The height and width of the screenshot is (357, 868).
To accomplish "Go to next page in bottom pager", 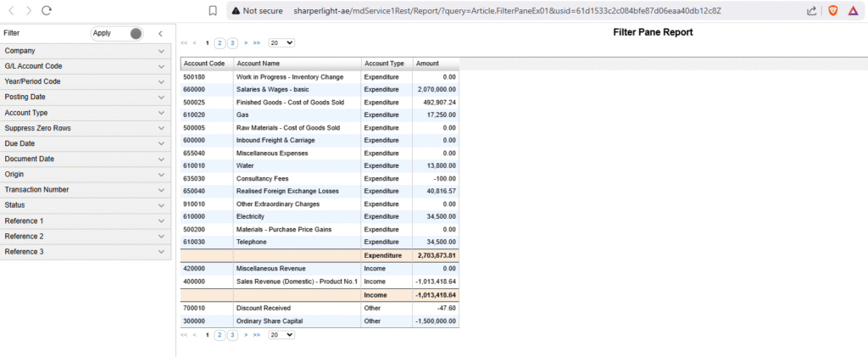I will [x=246, y=335].
